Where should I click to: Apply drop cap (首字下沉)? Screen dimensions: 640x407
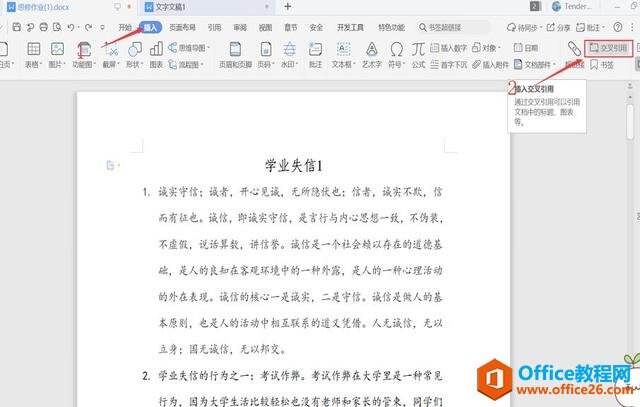(449, 64)
